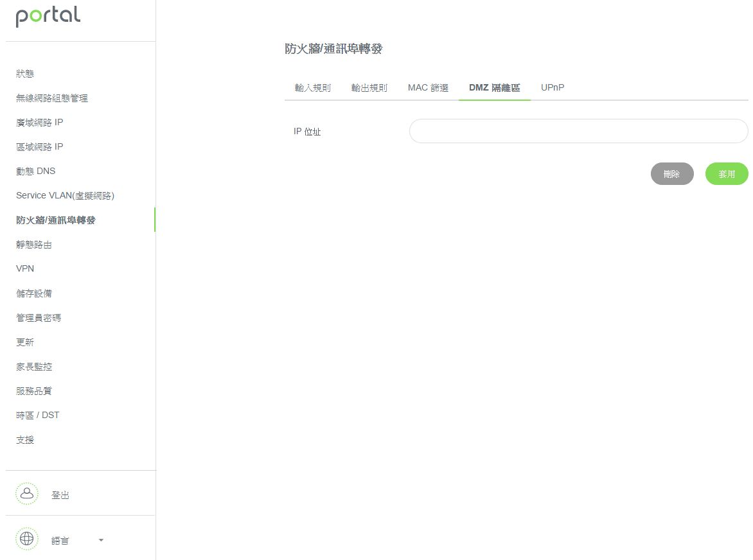Open the VPN sidebar item
This screenshot has height=560, width=753.
tap(25, 268)
